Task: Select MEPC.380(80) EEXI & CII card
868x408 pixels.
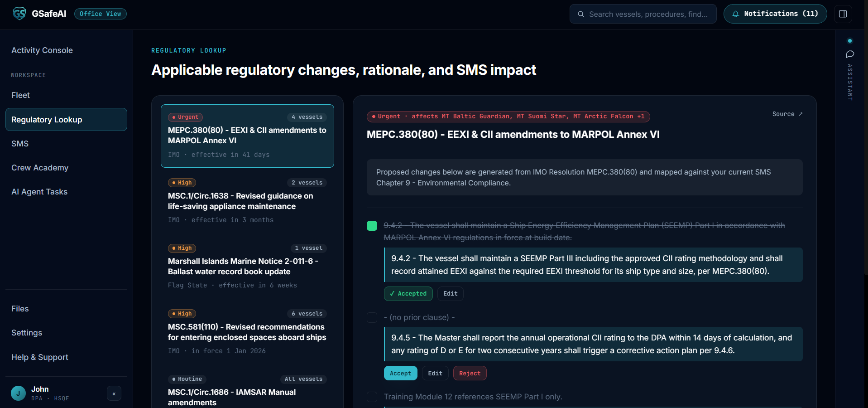Action: [x=247, y=136]
